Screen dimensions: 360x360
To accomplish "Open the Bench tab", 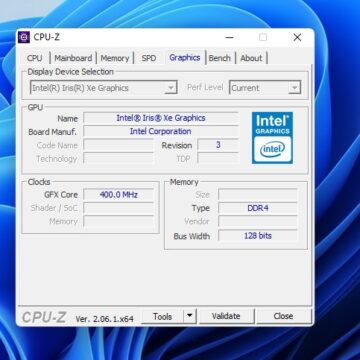I will [220, 58].
